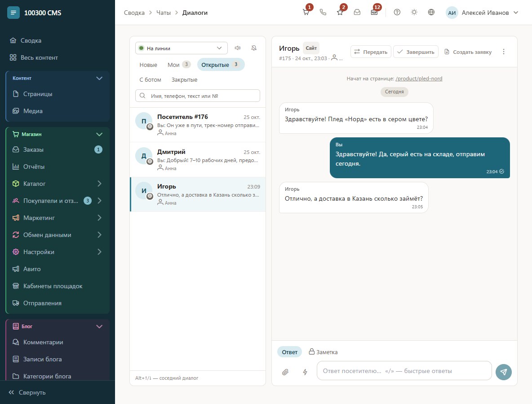Select the С ботом tab
This screenshot has height=404, width=532.
151,79
